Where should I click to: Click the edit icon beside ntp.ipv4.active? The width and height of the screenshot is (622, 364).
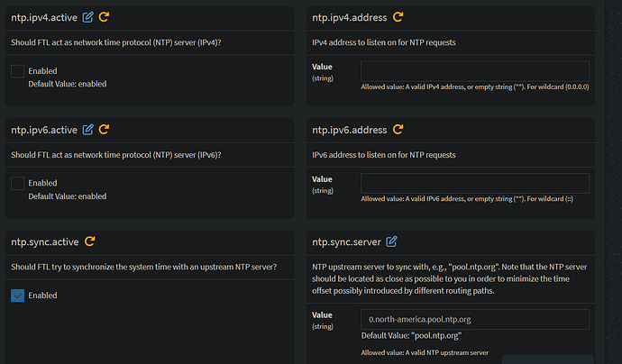click(x=87, y=17)
